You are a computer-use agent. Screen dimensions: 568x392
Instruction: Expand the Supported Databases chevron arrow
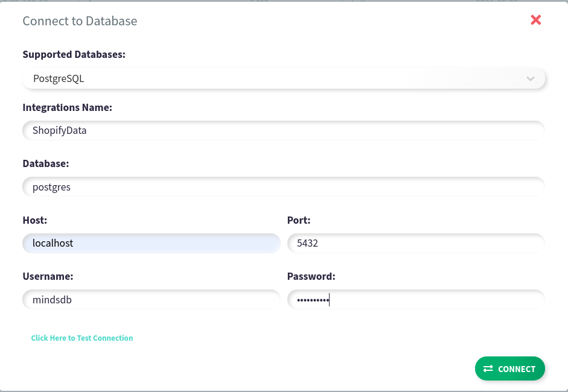[531, 78]
